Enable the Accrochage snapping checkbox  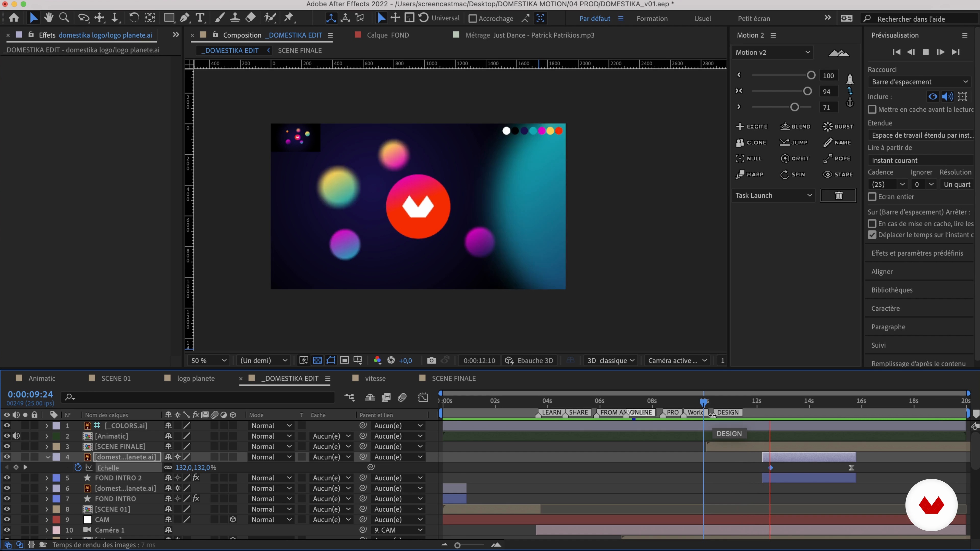click(472, 19)
